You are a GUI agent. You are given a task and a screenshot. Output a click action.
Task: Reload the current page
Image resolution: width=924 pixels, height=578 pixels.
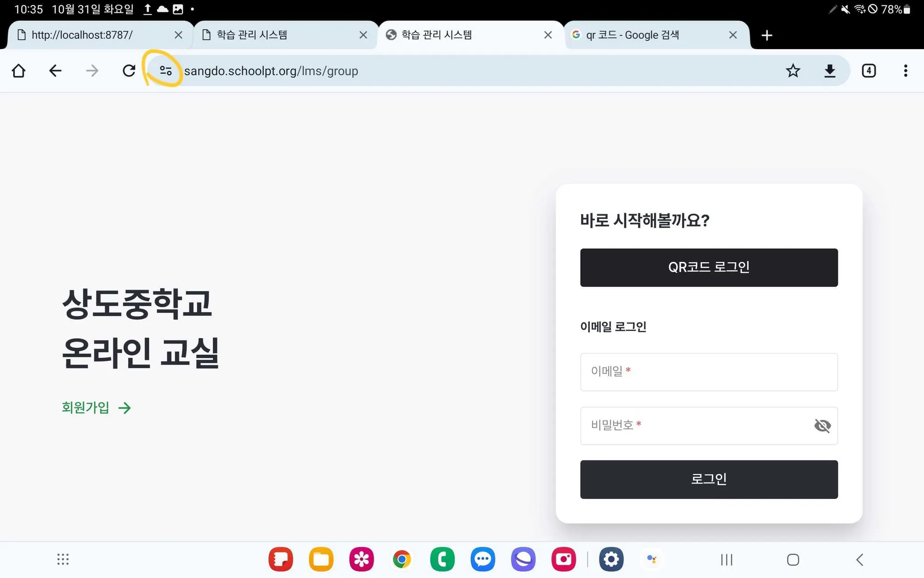[129, 71]
